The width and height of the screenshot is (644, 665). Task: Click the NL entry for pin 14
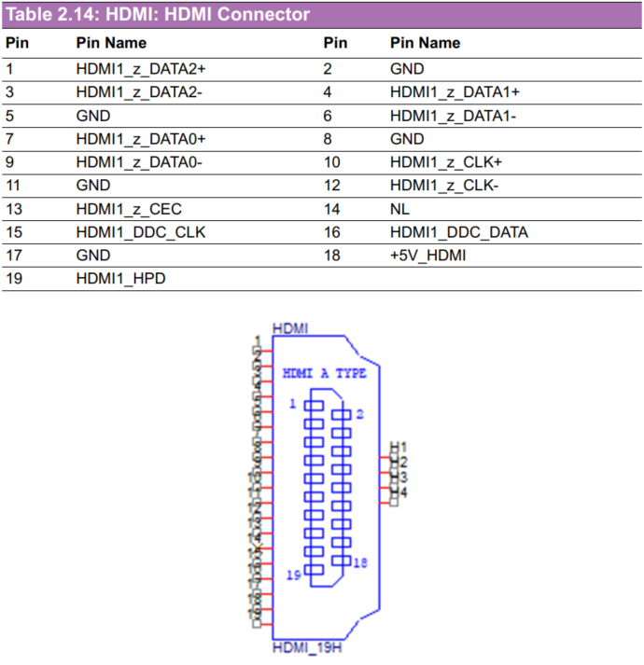(x=399, y=209)
